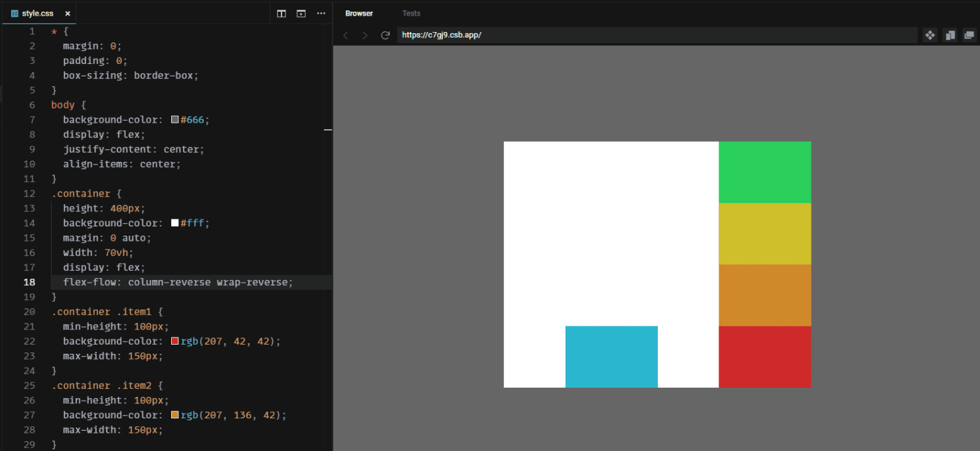Click the green box in the preview
This screenshot has height=451, width=980.
pyautogui.click(x=765, y=172)
